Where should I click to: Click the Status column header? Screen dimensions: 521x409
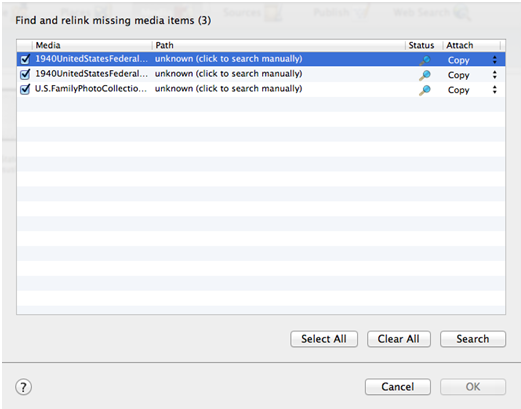(x=424, y=45)
